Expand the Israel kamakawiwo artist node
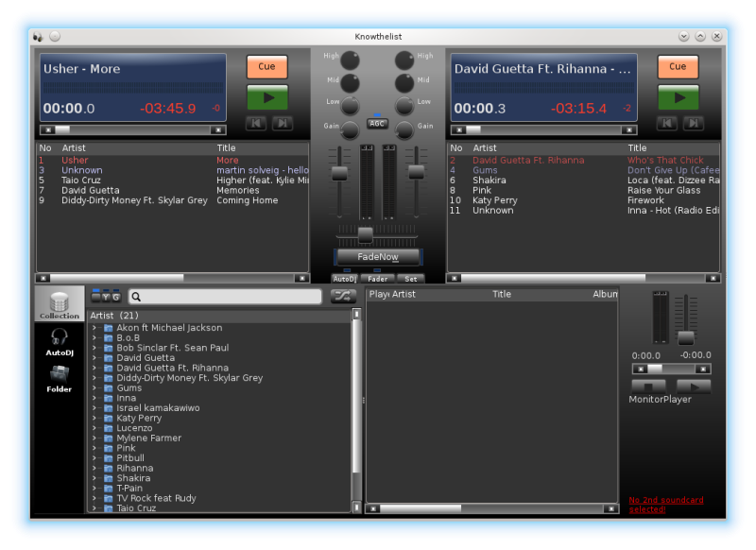 point(94,408)
